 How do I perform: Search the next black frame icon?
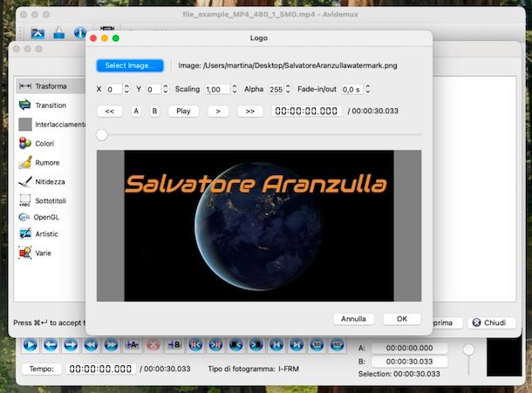pos(256,345)
